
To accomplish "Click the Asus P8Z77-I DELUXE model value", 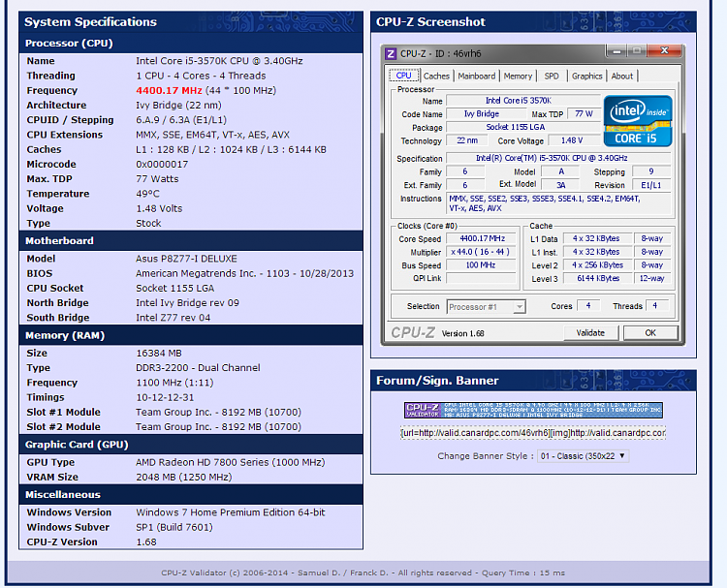I will pos(186,259).
